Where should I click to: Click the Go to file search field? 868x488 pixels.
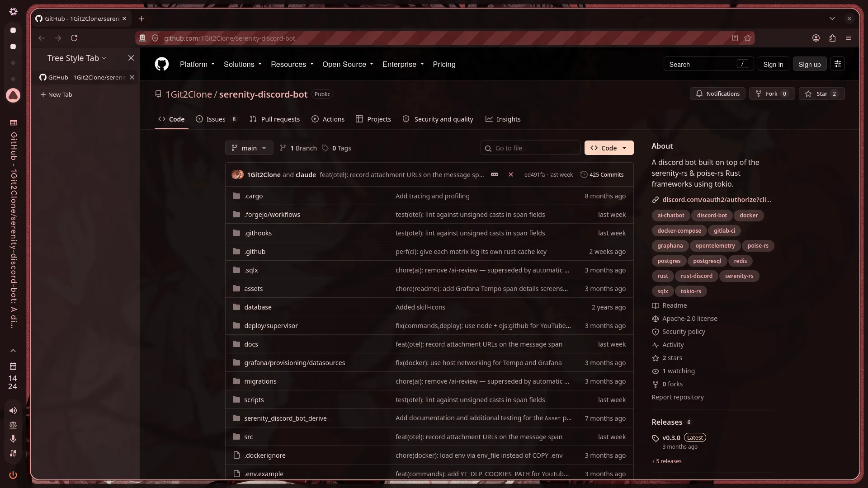pyautogui.click(x=530, y=148)
